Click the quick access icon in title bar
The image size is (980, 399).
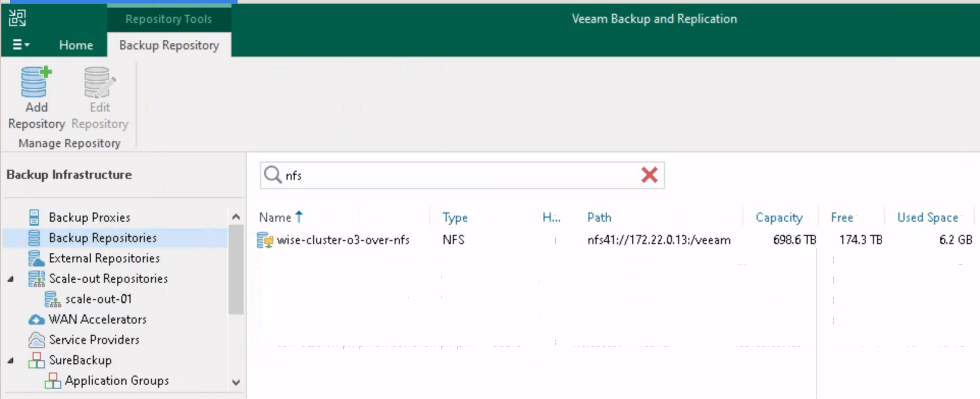click(x=17, y=18)
